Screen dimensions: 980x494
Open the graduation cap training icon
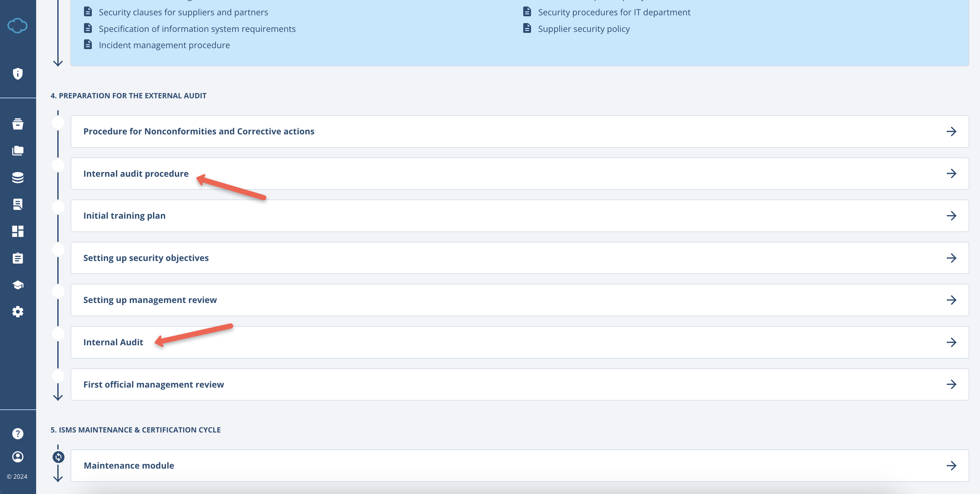coord(18,285)
